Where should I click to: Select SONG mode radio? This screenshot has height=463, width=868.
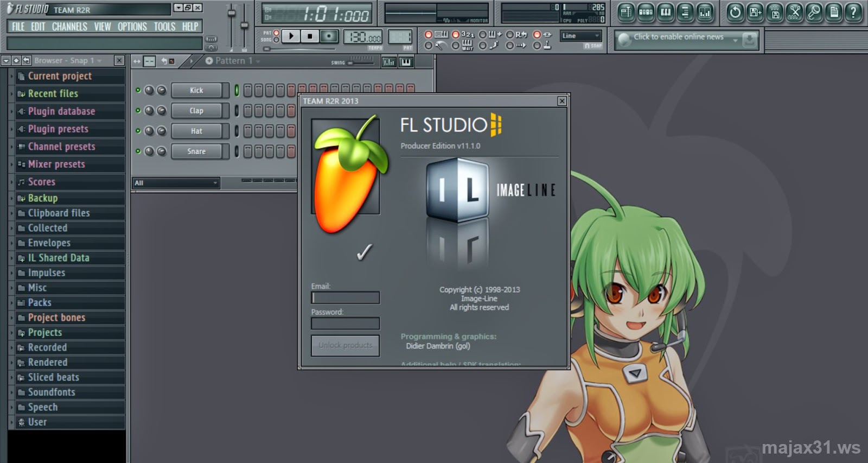pos(276,40)
